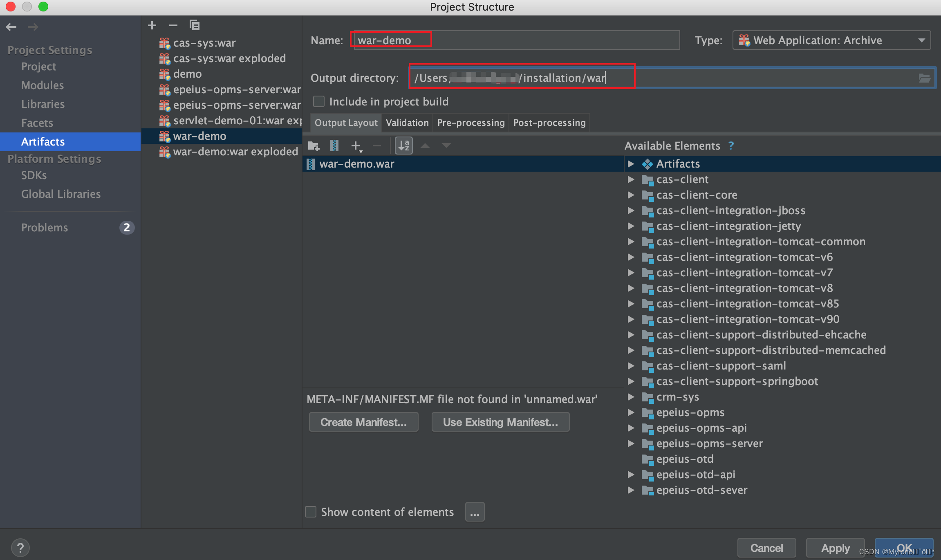Enable Include in project build checkbox

pyautogui.click(x=319, y=101)
